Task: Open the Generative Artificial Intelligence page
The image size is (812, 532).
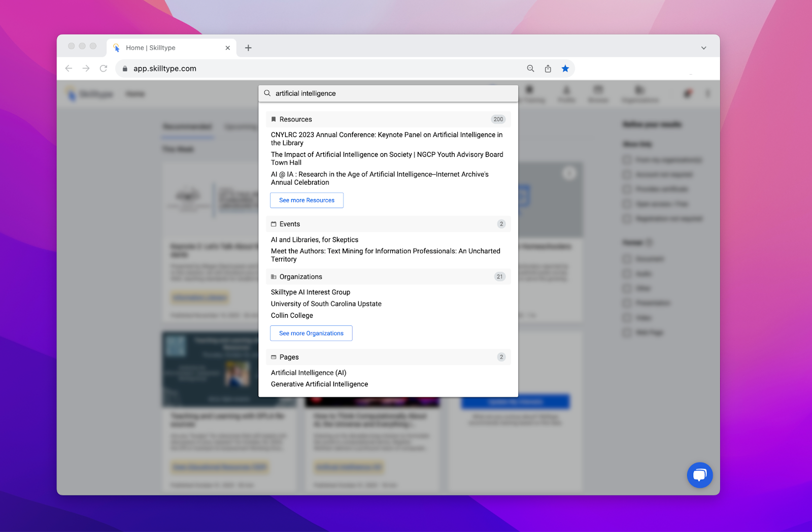Action: point(319,384)
